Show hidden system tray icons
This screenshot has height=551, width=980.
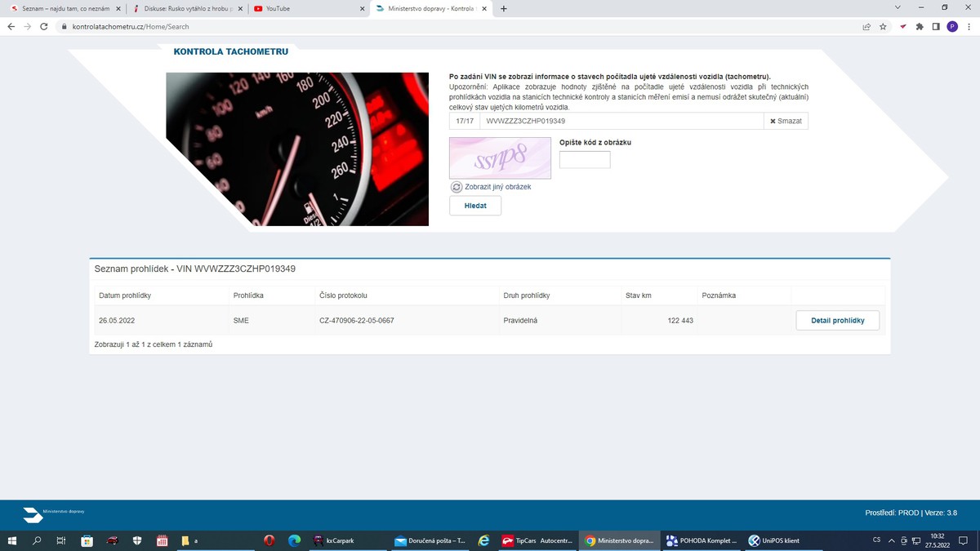pos(892,540)
